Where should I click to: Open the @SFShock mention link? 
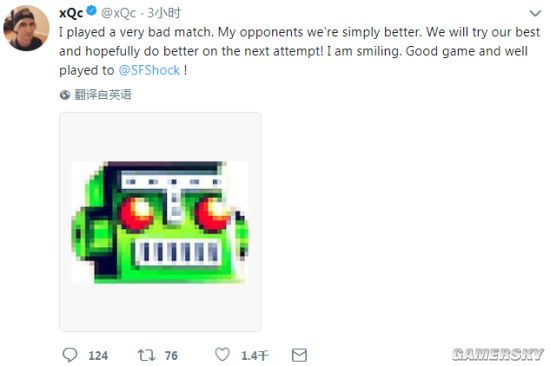pos(149,70)
